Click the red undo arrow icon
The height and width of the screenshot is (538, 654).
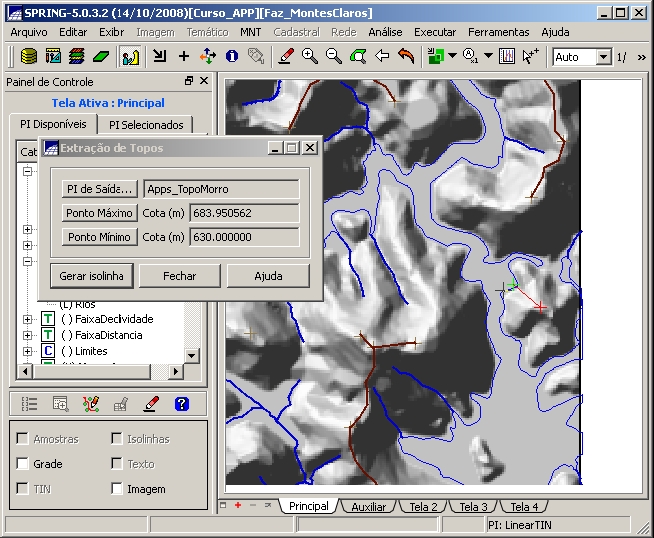point(406,57)
